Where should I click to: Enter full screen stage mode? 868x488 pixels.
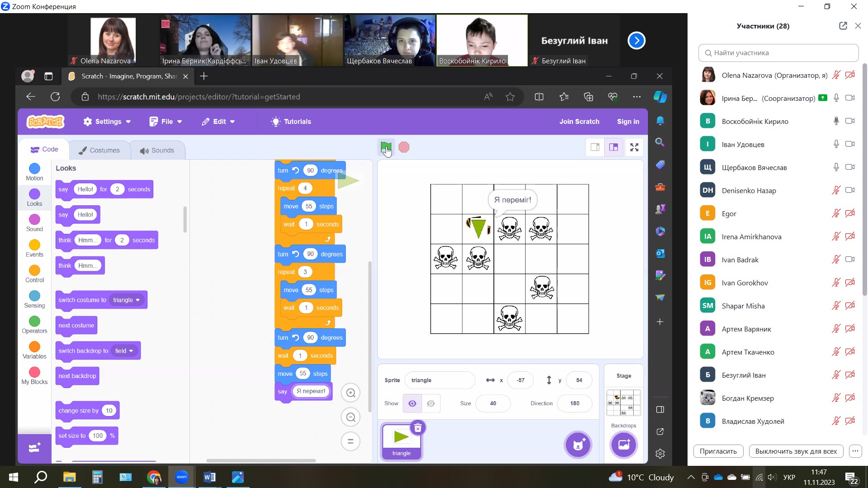point(634,147)
